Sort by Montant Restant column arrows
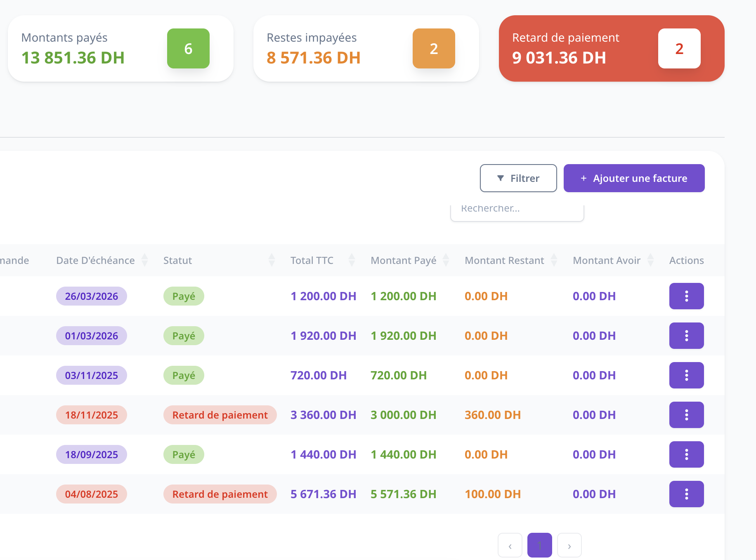756x560 pixels. pos(554,260)
